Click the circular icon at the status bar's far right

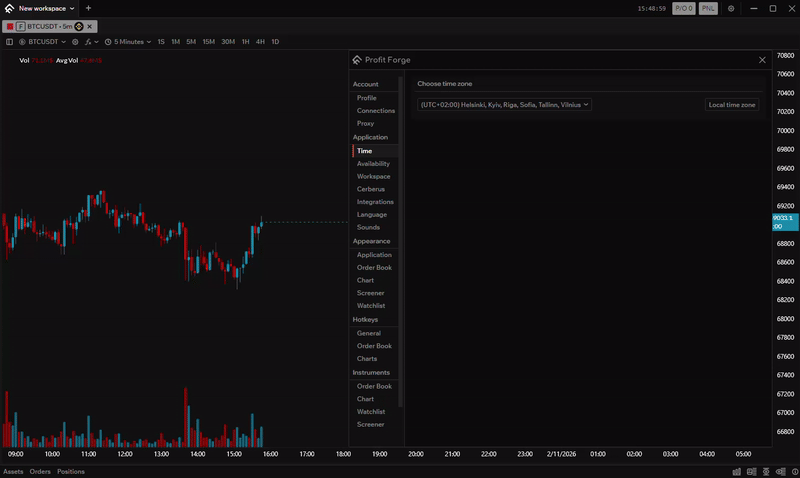coord(795,472)
